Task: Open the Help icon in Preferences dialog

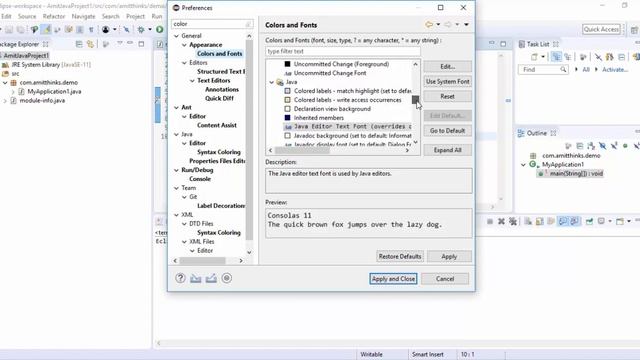Action: [180, 278]
